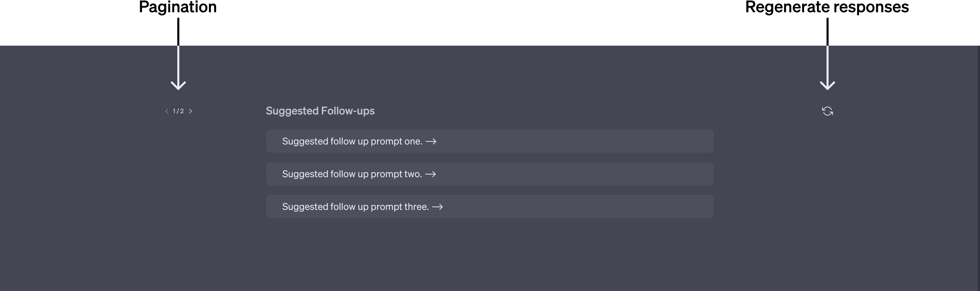Click the arrow icon after prompt three
This screenshot has height=291, width=980.
coord(438,207)
